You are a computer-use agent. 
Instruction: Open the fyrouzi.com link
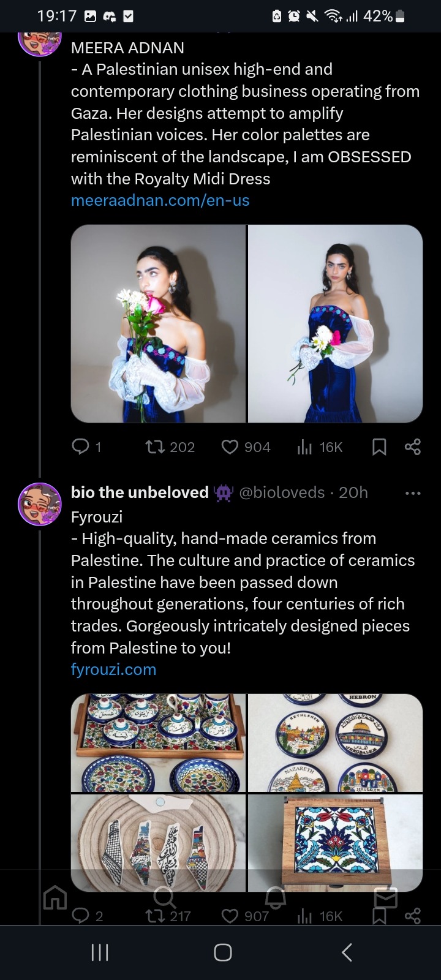point(113,669)
